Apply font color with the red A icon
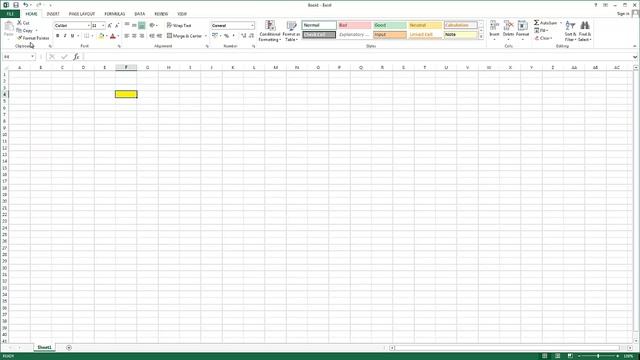This screenshot has height=360, width=640. click(113, 36)
